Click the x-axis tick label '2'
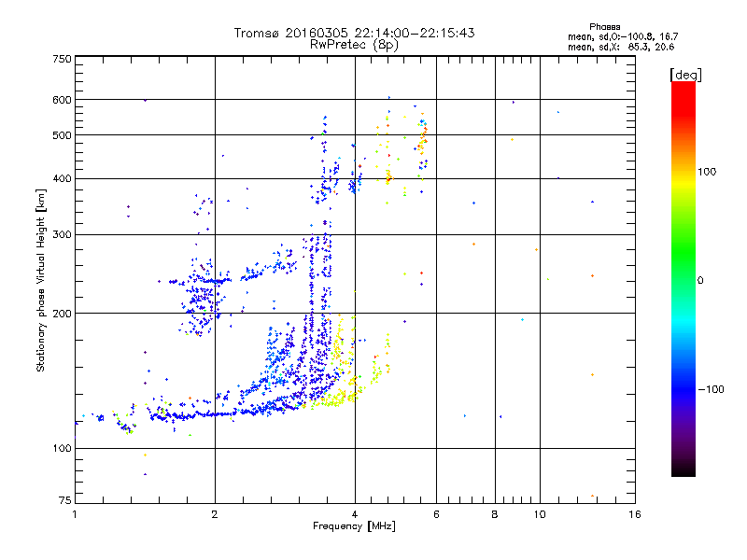The image size is (747, 560). point(215,514)
